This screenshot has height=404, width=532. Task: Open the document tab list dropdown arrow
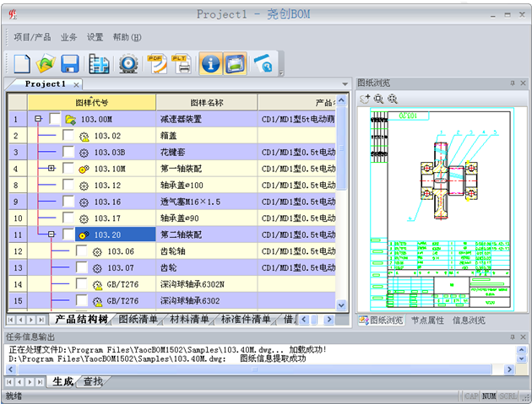click(345, 84)
